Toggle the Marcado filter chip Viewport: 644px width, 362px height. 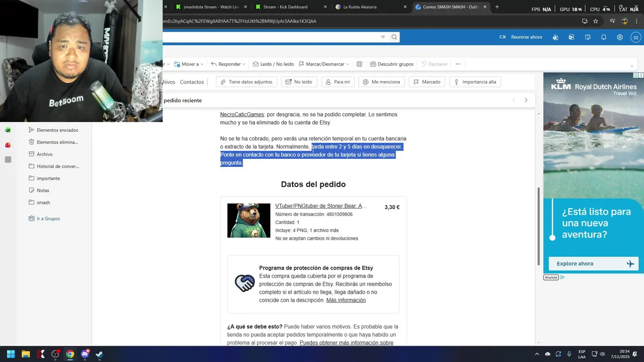427,82
